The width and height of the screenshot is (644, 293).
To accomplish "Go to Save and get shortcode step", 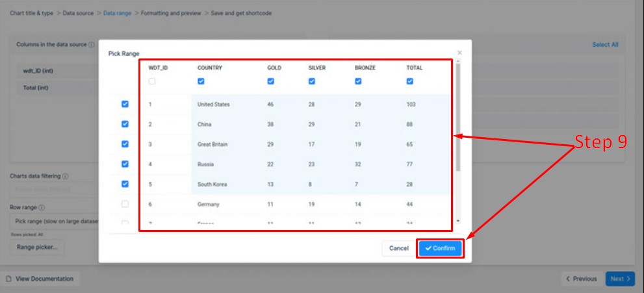I will click(x=241, y=13).
